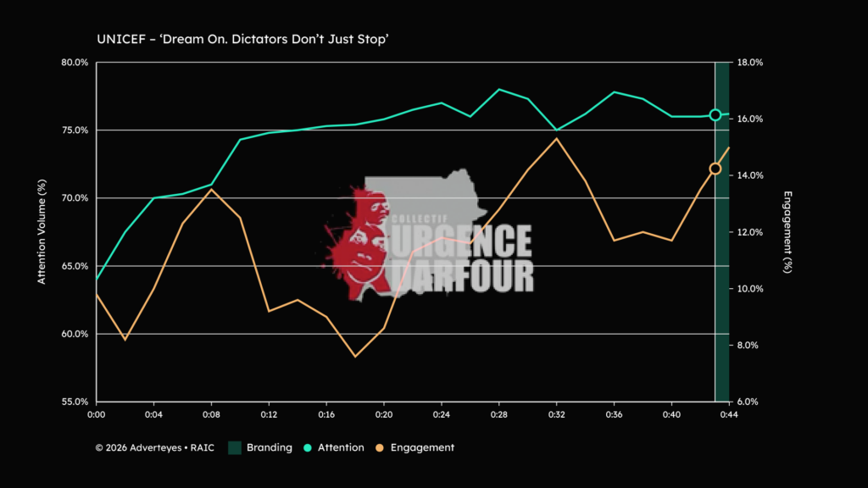Click the '0:12' time axis label

269,414
